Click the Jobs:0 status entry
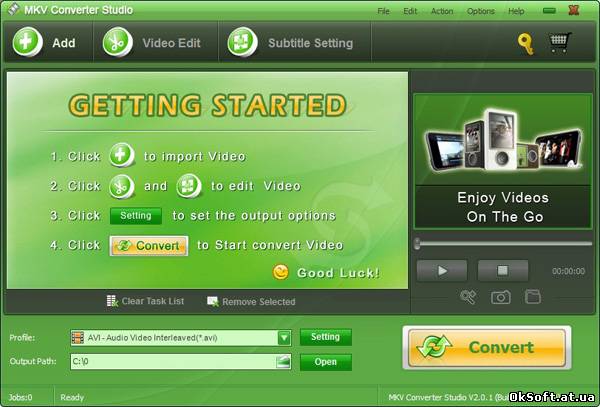 point(20,397)
